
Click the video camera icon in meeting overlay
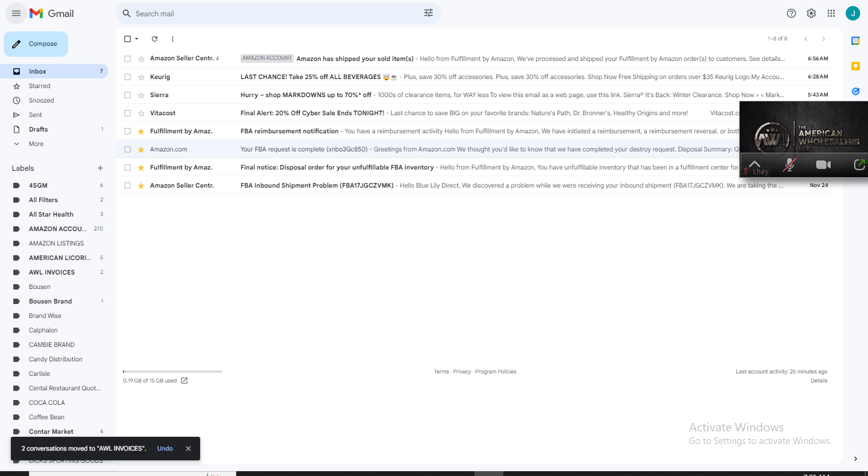tap(823, 165)
